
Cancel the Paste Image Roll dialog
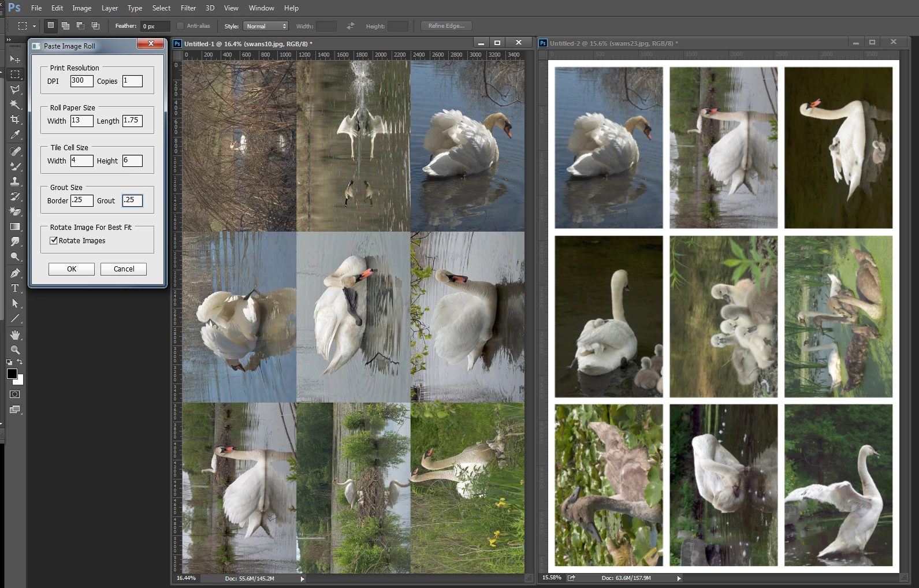pyautogui.click(x=124, y=269)
